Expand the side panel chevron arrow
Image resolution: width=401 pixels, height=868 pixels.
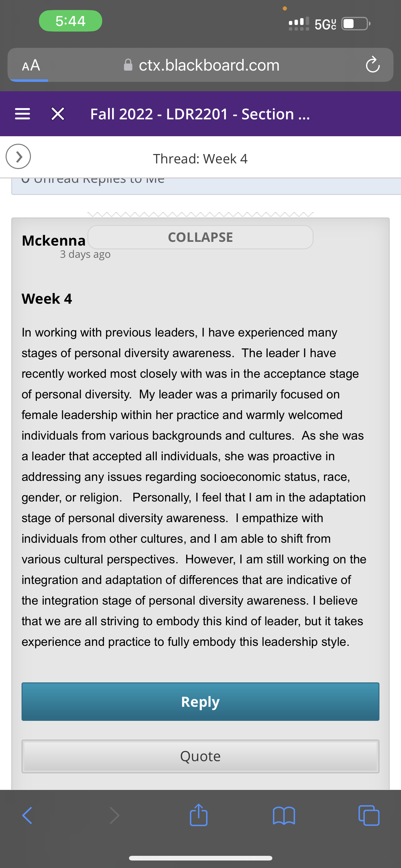tap(18, 156)
